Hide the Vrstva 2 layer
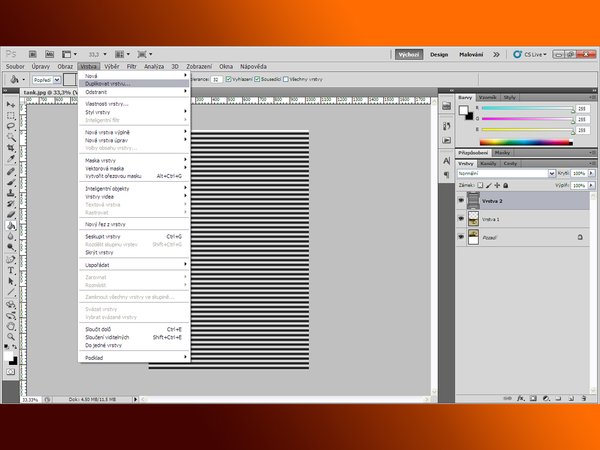Image resolution: width=600 pixels, height=450 pixels. click(461, 200)
